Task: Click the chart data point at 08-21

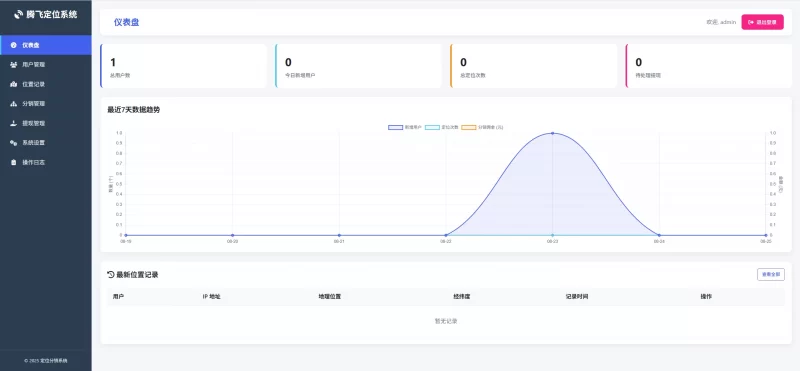Action: point(339,235)
